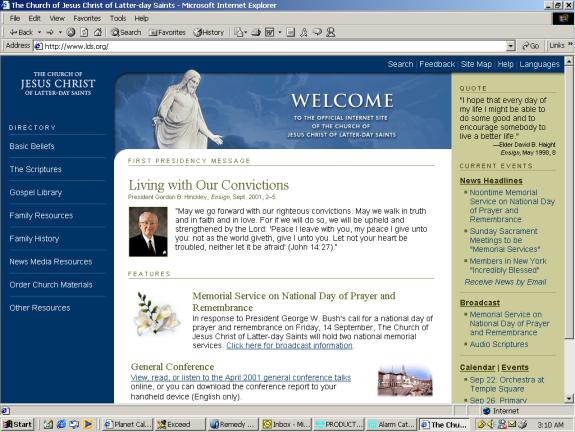Viewport: 575px width, 432px height.
Task: Open the Favorites toolbar button
Action: [x=167, y=32]
